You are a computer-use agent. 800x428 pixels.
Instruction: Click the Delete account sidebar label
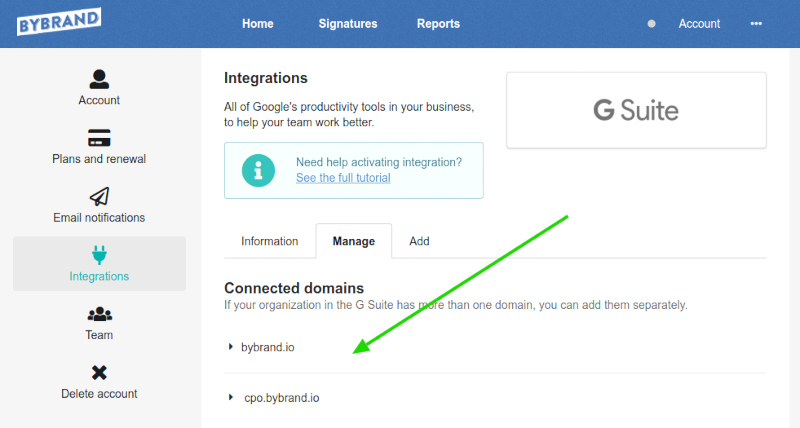coord(99,393)
